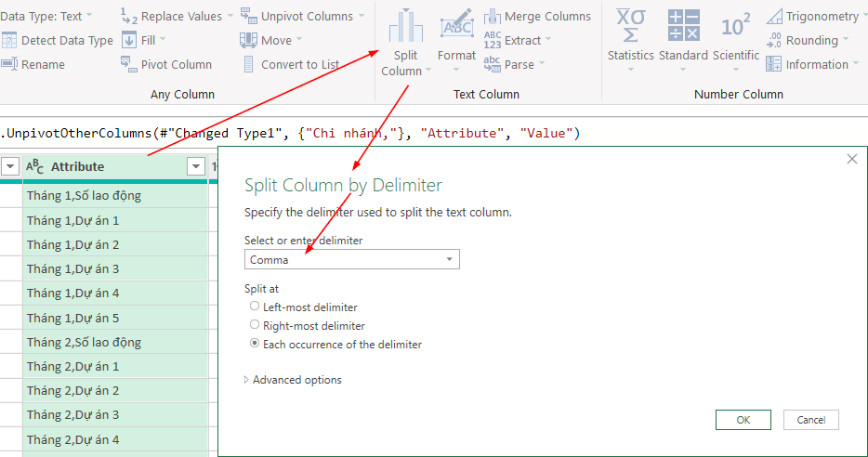The width and height of the screenshot is (868, 457).
Task: Click the Statistics sigma icon
Action: coord(630,25)
